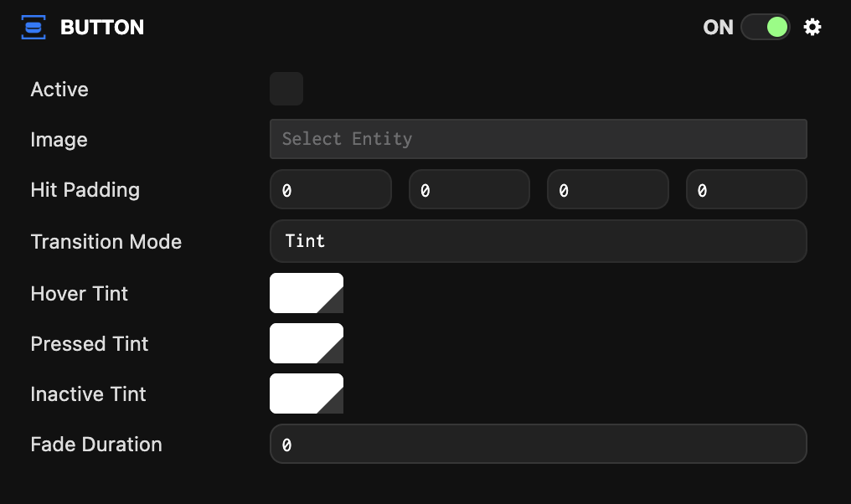Screen dimensions: 851x504
Task: Click the ON label beside the switch
Action: [x=717, y=27]
